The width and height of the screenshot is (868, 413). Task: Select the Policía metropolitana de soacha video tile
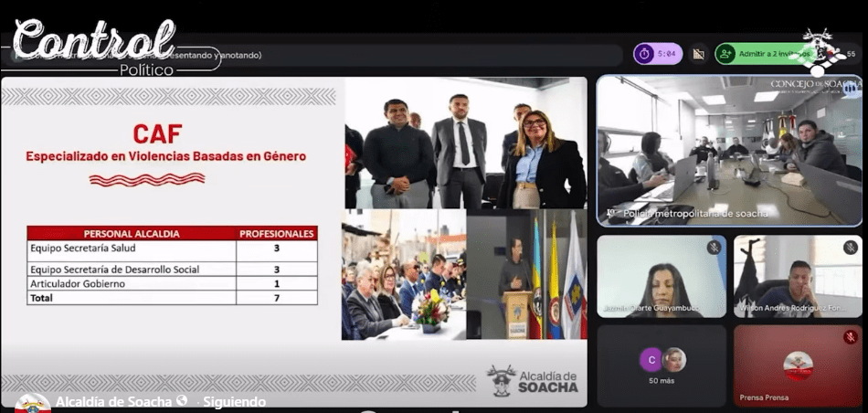click(x=728, y=151)
